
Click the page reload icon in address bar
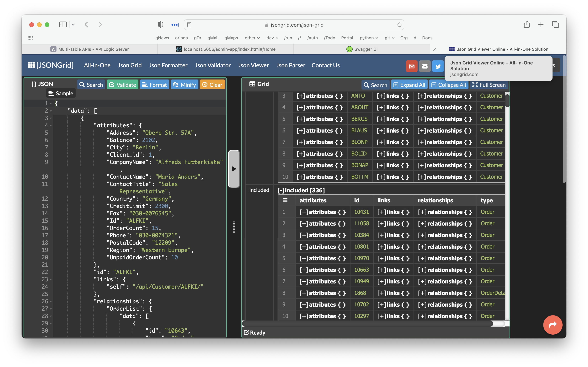[399, 25]
